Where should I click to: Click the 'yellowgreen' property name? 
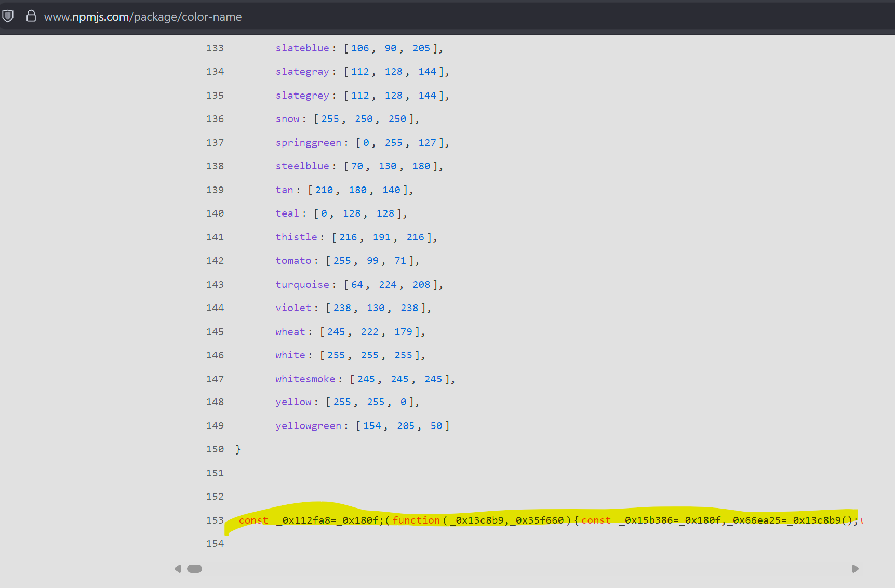(308, 426)
